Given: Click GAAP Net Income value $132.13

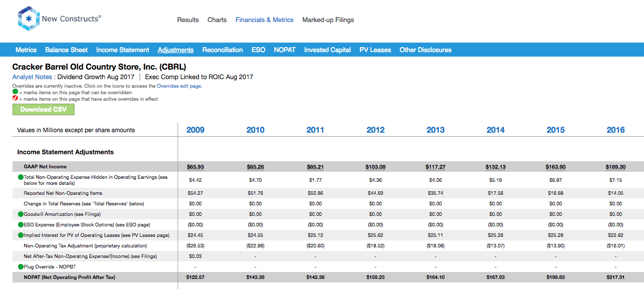Looking at the screenshot, I should [496, 167].
